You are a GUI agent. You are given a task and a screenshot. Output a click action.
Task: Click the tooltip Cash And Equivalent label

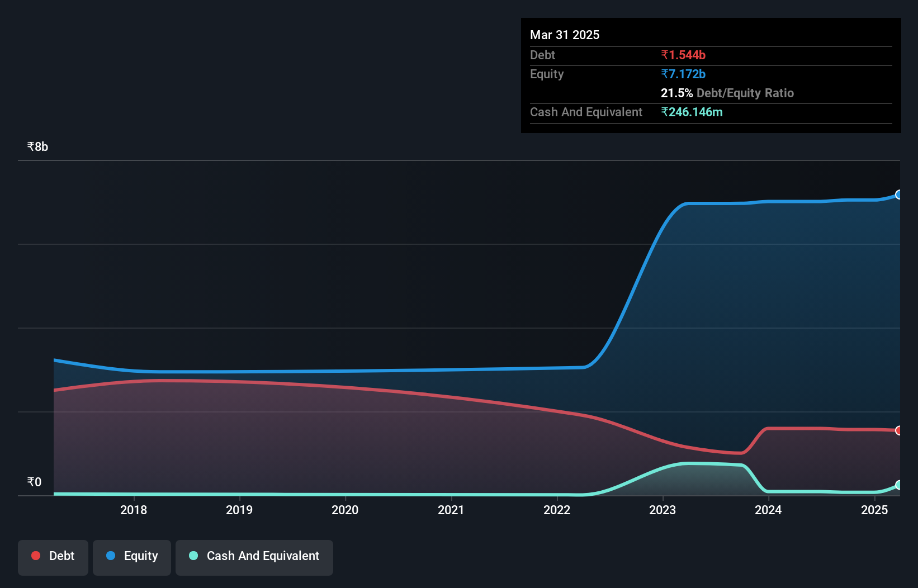pos(586,112)
